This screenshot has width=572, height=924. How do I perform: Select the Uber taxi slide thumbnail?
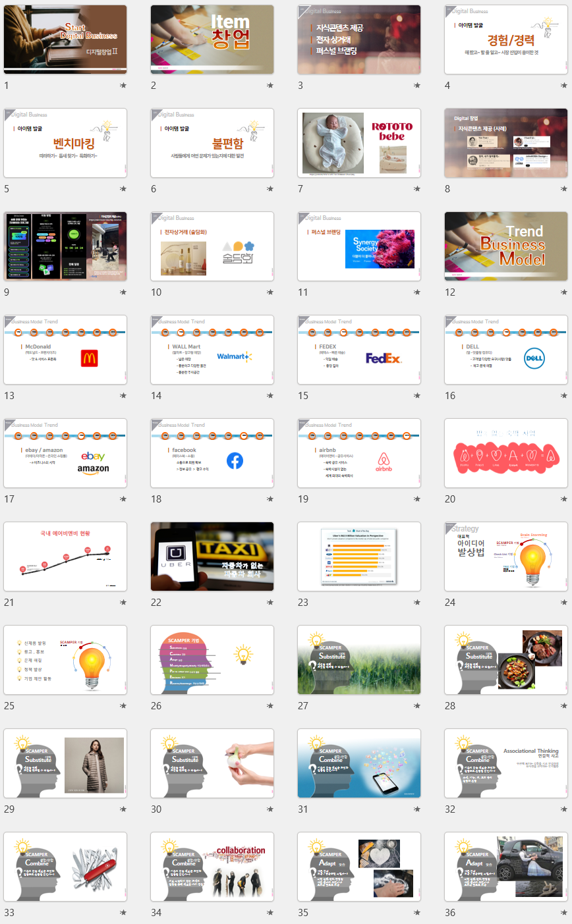pos(212,557)
